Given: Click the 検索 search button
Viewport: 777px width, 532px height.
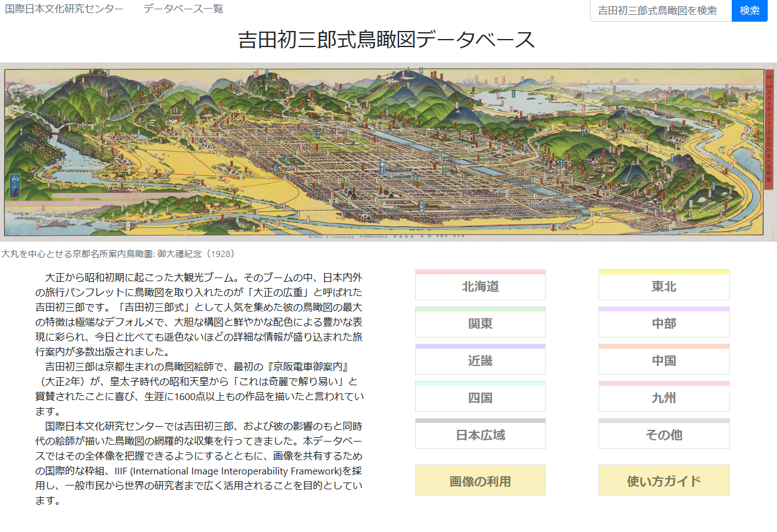Looking at the screenshot, I should pyautogui.click(x=749, y=11).
